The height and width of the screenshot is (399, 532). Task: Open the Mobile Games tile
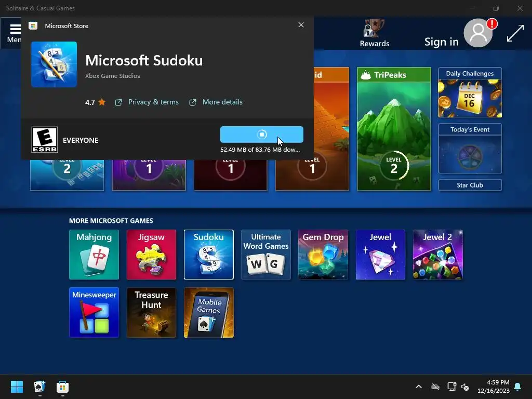click(209, 312)
